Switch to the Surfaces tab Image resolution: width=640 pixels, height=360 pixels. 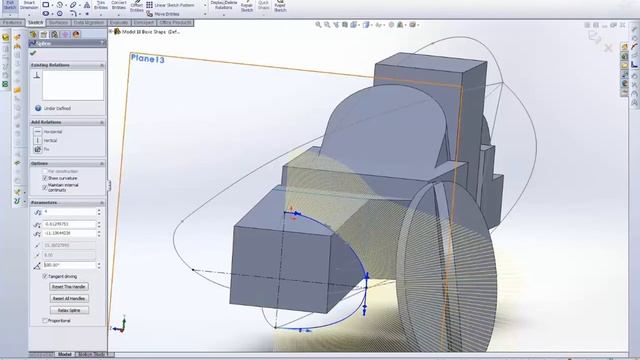[x=58, y=23]
